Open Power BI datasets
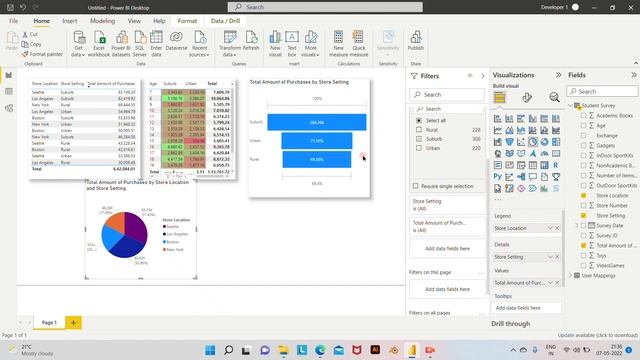The height and width of the screenshot is (360, 640). click(x=121, y=44)
